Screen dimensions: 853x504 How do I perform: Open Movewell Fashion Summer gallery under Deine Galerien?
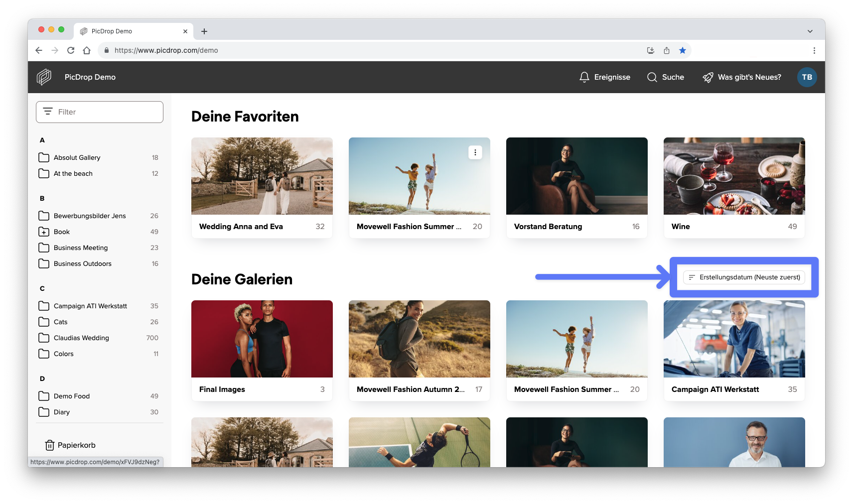577,339
